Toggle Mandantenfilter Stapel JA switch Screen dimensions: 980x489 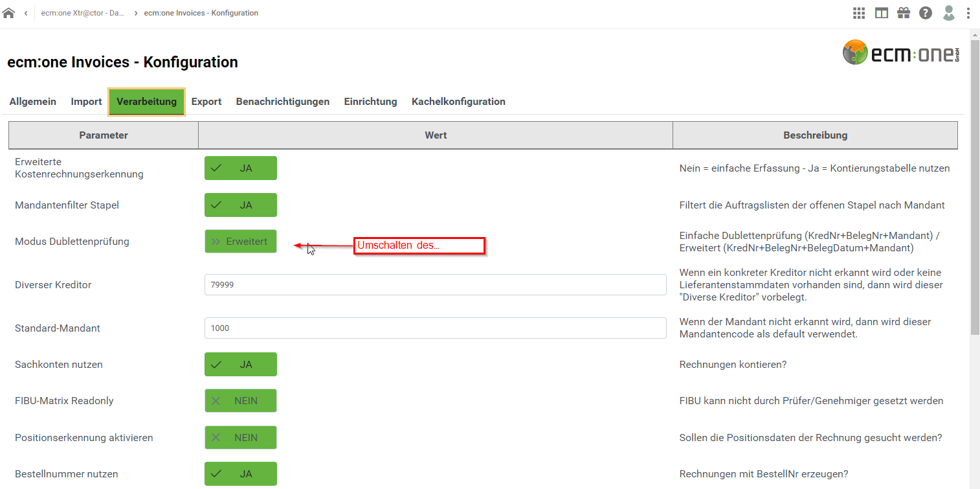pos(241,205)
